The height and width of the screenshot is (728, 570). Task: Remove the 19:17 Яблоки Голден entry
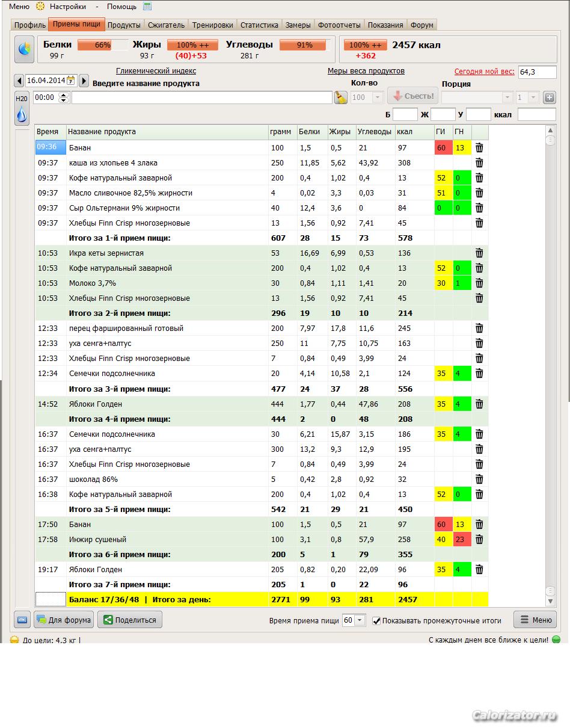(x=479, y=570)
